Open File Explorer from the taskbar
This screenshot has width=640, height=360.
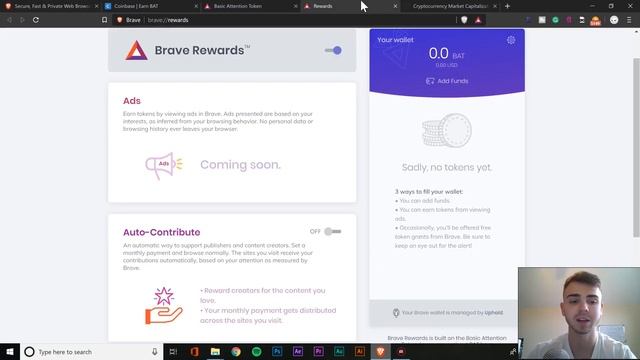click(215, 351)
